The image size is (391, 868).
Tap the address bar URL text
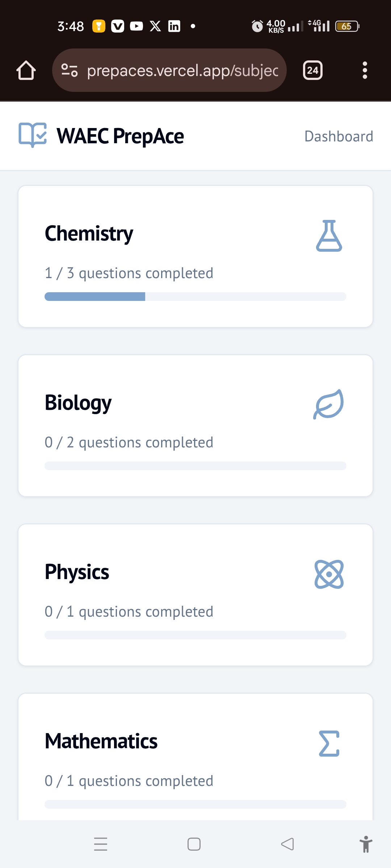pyautogui.click(x=182, y=71)
